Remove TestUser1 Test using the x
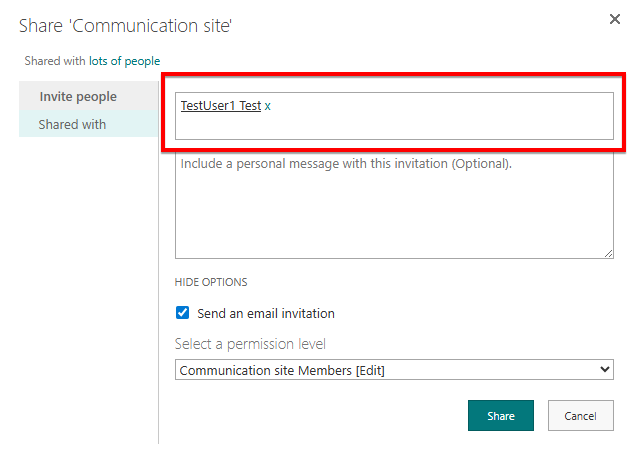The height and width of the screenshot is (457, 634). click(268, 106)
